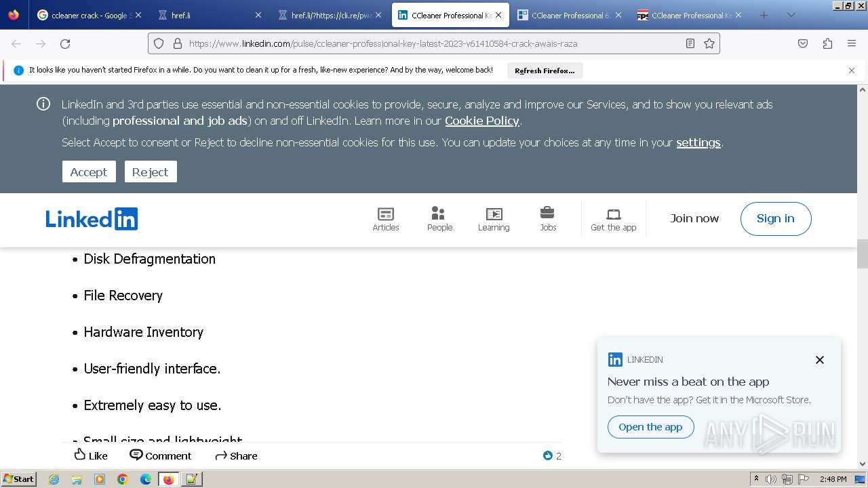Switch to the href.li tab
This screenshot has height=488, width=868.
click(208, 15)
